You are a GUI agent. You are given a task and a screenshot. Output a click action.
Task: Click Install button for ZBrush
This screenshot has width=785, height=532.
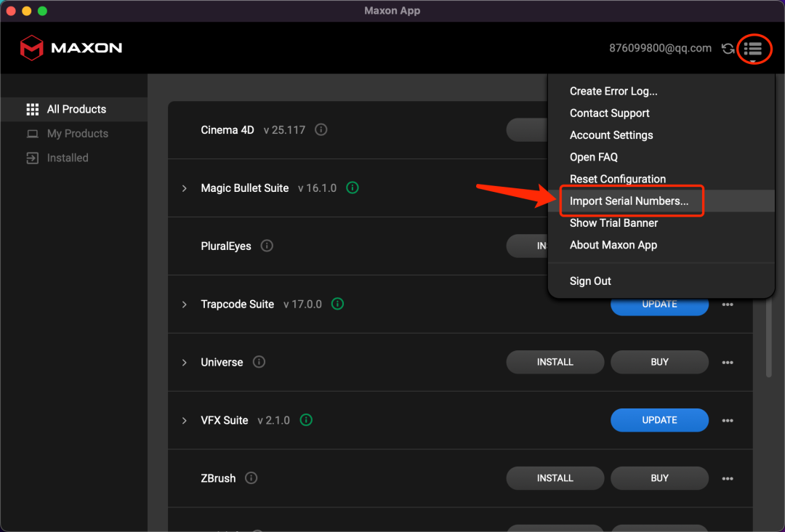(x=555, y=478)
